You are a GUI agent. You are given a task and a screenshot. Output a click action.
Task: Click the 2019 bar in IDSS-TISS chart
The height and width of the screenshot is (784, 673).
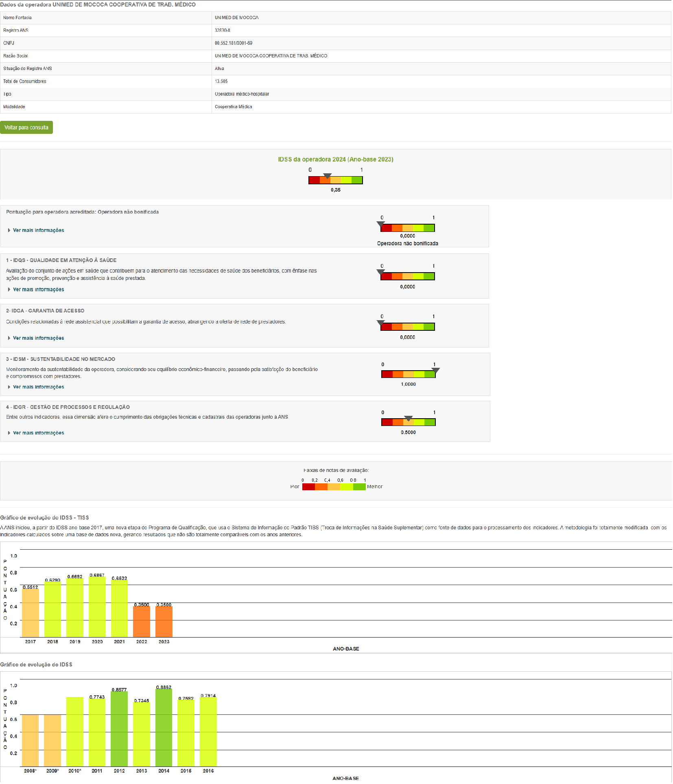[75, 608]
